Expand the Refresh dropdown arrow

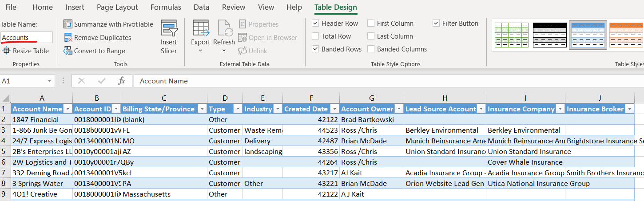pos(224,51)
